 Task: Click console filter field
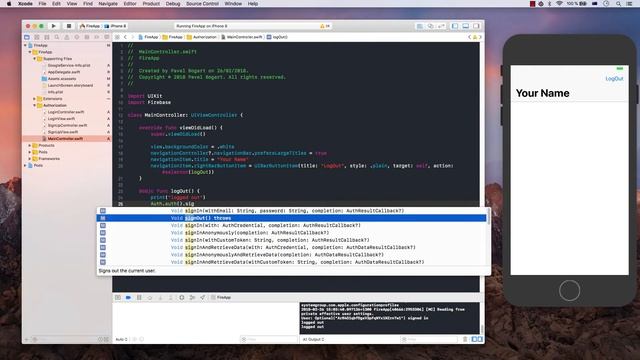429,339
